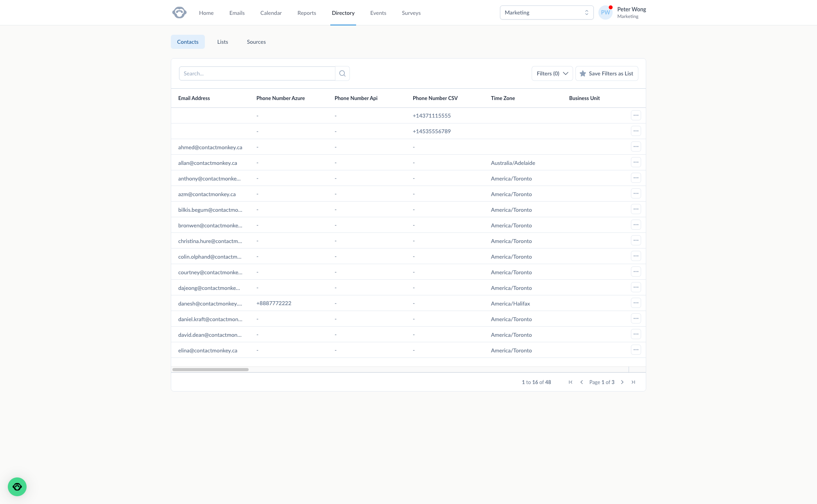
Task: Click Save Filters as List button
Action: pos(606,73)
